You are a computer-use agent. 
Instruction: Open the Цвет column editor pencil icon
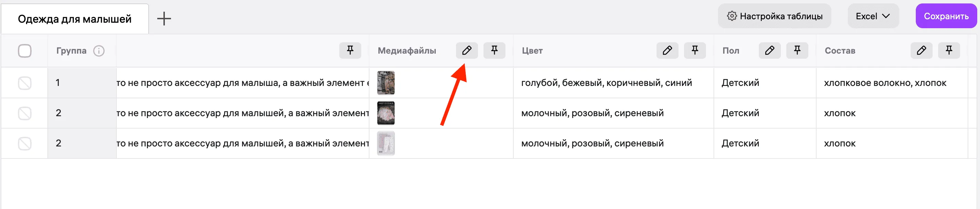(668, 50)
